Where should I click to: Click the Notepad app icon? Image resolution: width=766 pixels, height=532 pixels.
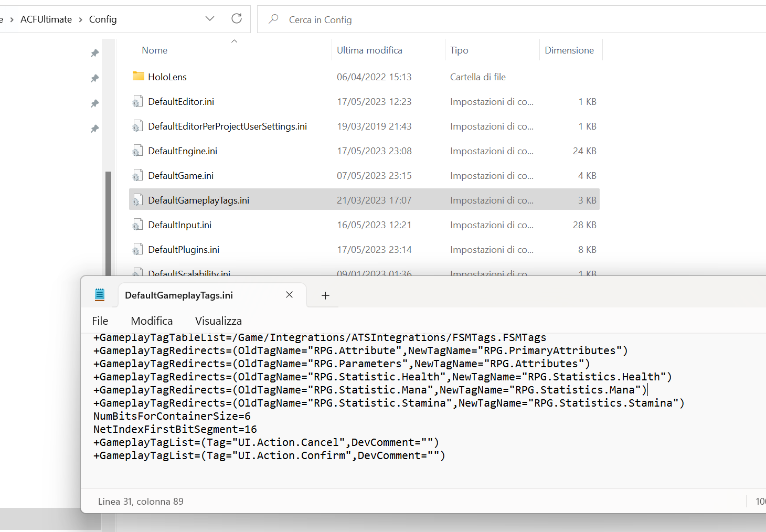click(100, 295)
